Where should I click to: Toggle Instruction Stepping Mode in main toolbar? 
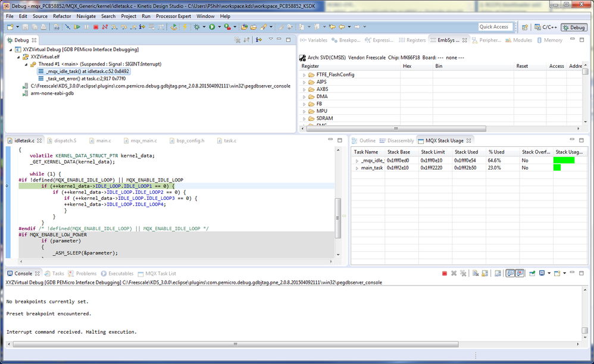tap(142, 27)
